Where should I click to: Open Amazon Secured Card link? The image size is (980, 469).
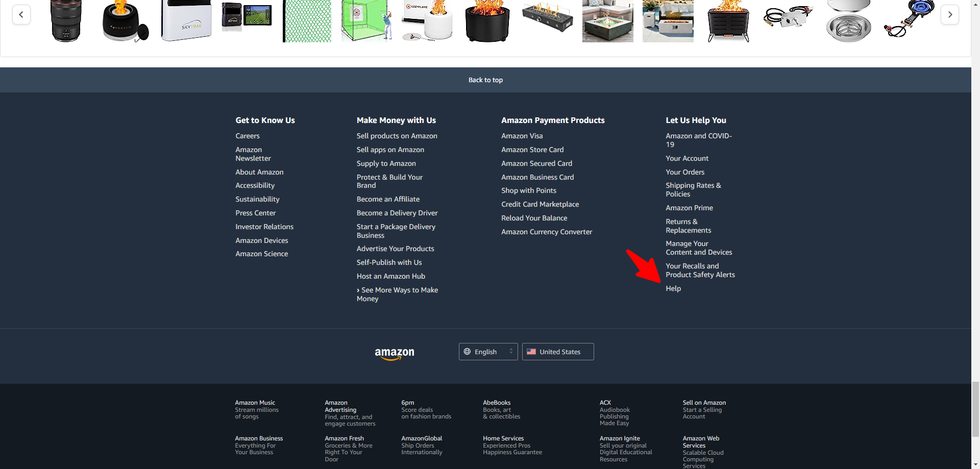537,163
